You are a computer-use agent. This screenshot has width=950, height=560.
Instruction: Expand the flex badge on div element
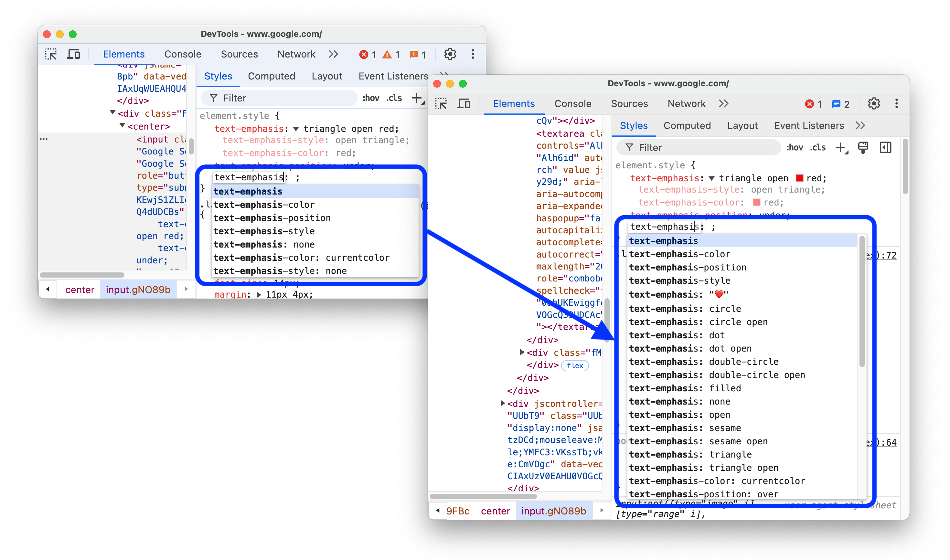(575, 365)
